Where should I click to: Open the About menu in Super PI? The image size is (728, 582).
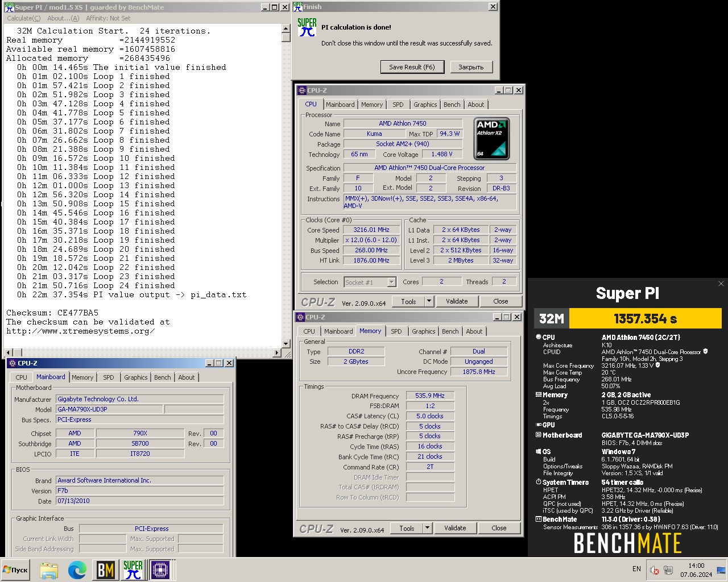(x=63, y=18)
